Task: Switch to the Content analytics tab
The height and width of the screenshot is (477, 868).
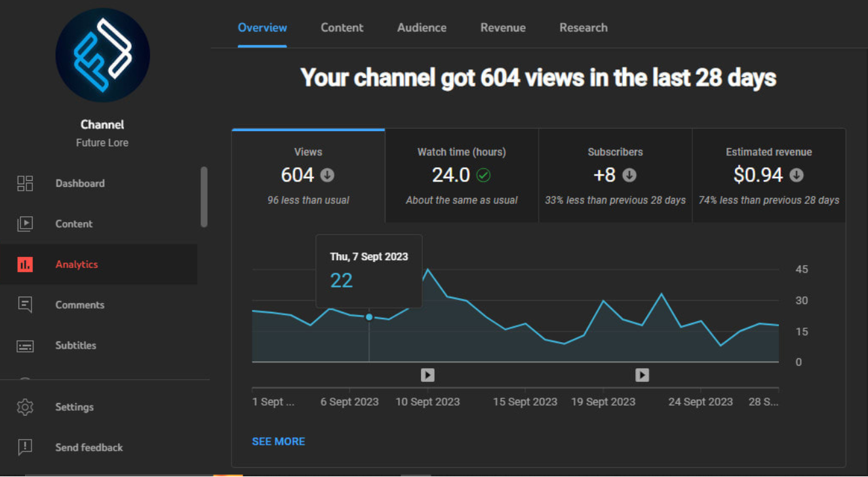Action: pos(342,28)
